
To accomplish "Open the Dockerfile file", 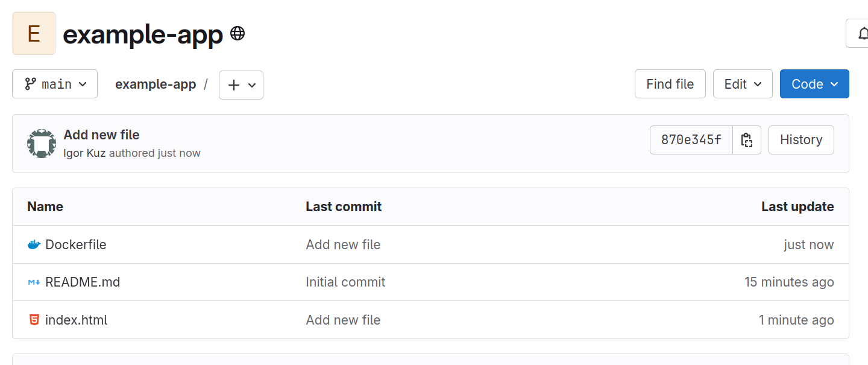I will 76,245.
